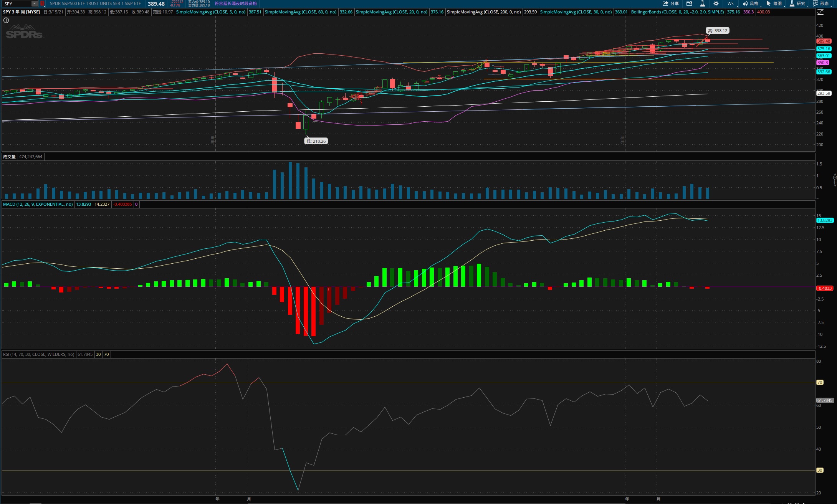Click the RSI 70 overbought level tag
Screen dimensions: 837x504
coord(820,382)
